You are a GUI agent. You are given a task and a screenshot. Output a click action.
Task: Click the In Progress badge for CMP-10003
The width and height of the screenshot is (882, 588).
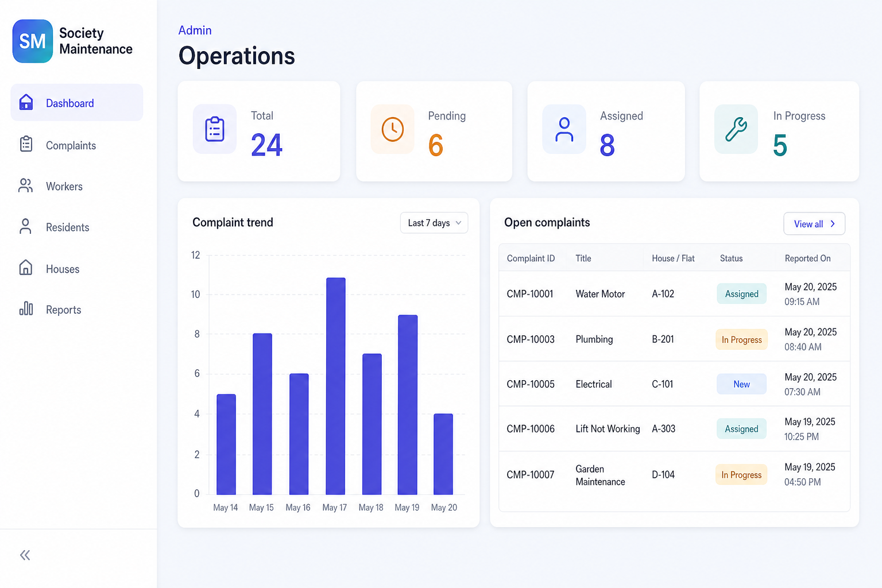(741, 339)
